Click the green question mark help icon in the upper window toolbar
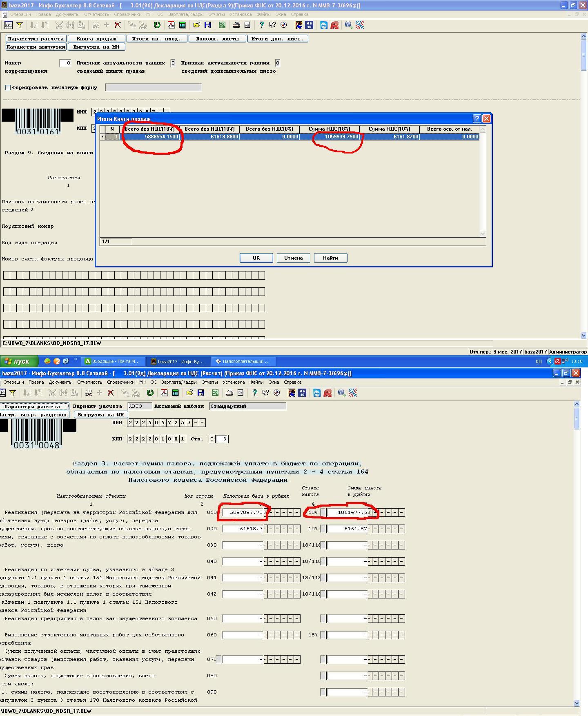Screen dimensions: 588x716 [261, 25]
